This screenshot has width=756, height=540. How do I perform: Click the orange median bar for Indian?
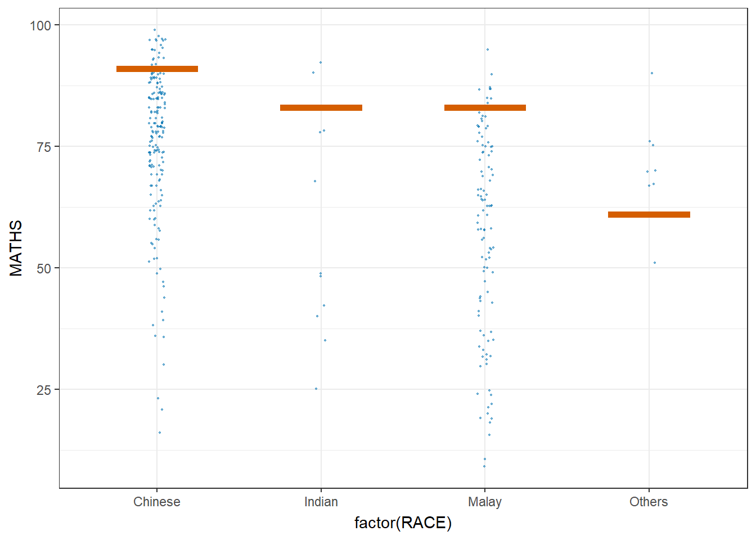pos(321,107)
